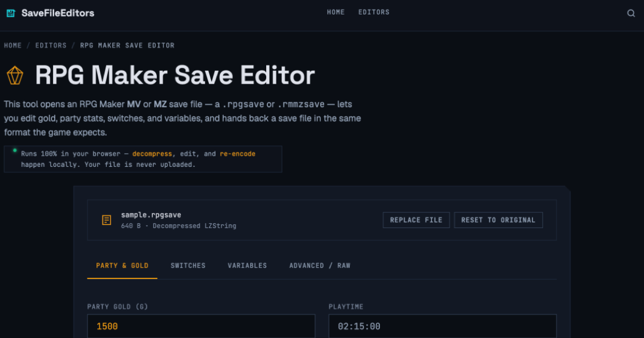Click the orange gem icon beside the title
The width and height of the screenshot is (644, 338).
tap(14, 76)
